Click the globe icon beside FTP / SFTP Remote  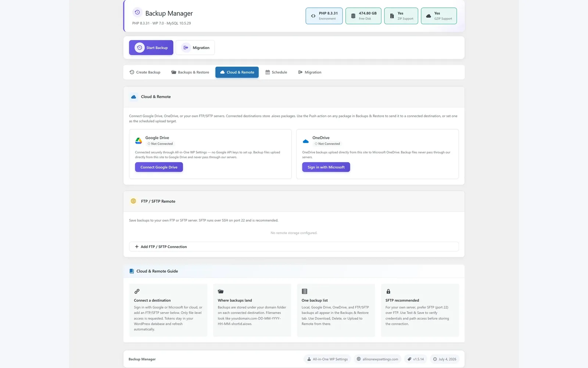(x=133, y=201)
